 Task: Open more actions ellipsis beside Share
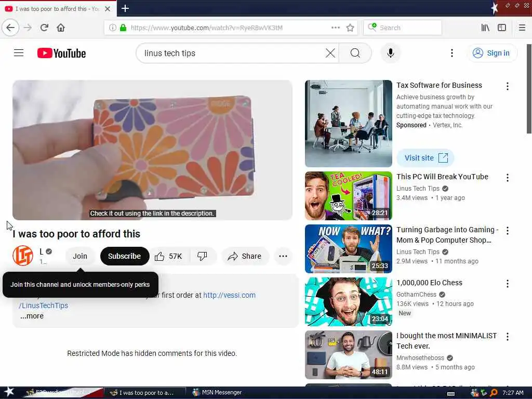click(x=283, y=256)
